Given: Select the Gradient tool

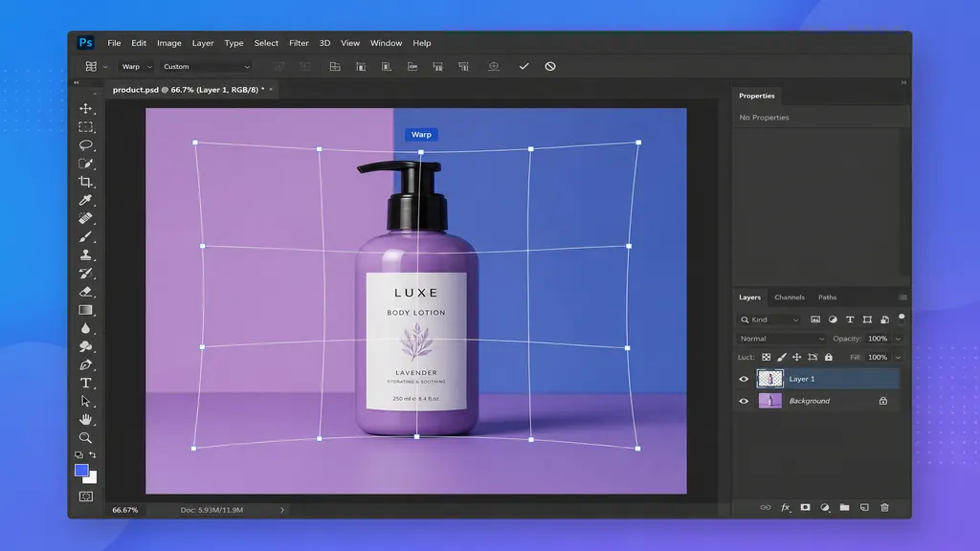Looking at the screenshot, I should coord(85,310).
